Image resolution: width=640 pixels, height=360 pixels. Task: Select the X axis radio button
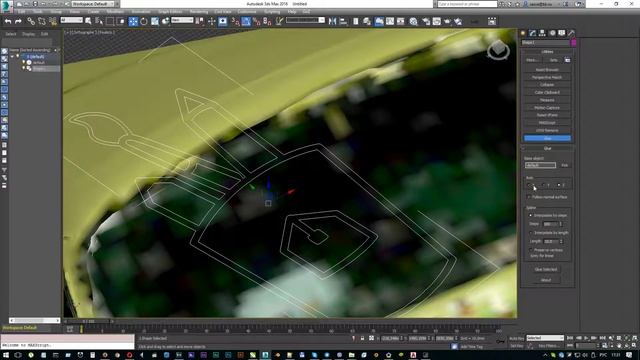(x=530, y=185)
